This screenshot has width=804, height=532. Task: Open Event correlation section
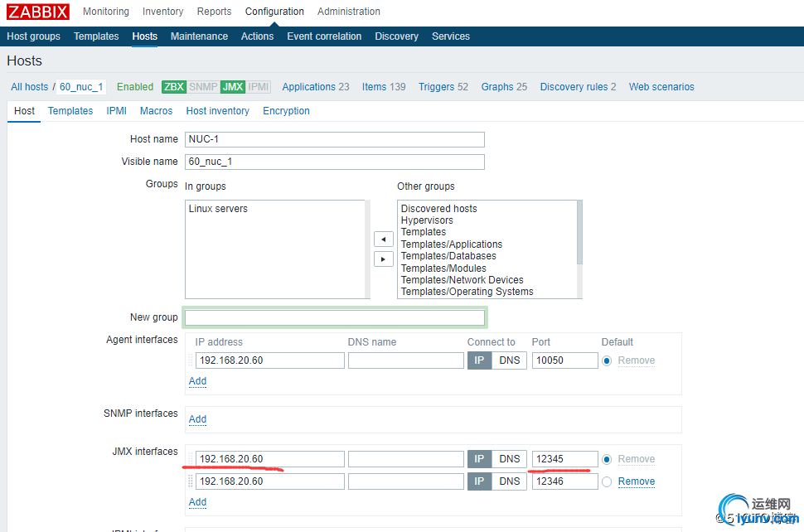(324, 36)
